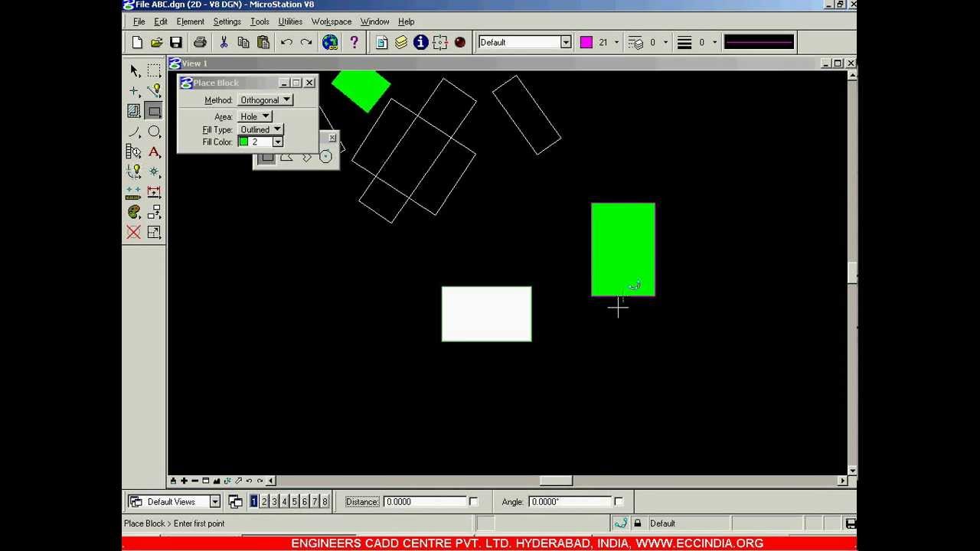This screenshot has width=980, height=551.
Task: Click the New File icon
Action: tap(137, 43)
